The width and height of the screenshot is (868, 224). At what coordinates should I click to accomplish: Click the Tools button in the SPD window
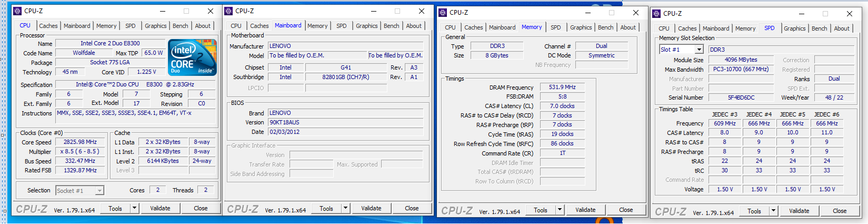click(x=754, y=211)
